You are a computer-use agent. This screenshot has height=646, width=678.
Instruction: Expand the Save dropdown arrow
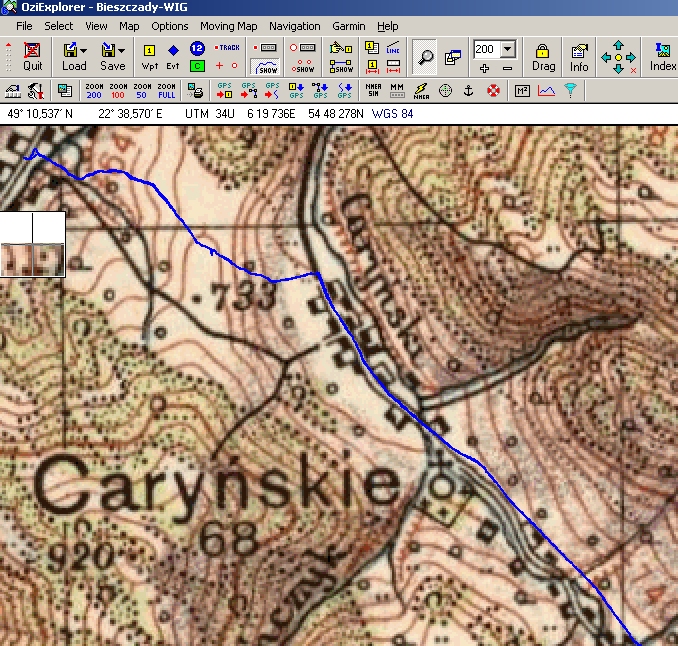[x=121, y=49]
